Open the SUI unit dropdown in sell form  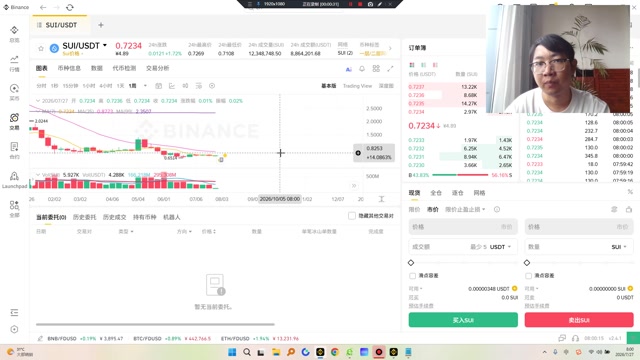click(x=619, y=247)
